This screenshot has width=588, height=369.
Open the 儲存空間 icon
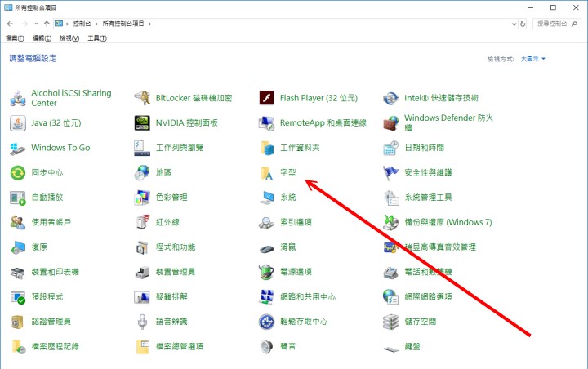coord(390,322)
